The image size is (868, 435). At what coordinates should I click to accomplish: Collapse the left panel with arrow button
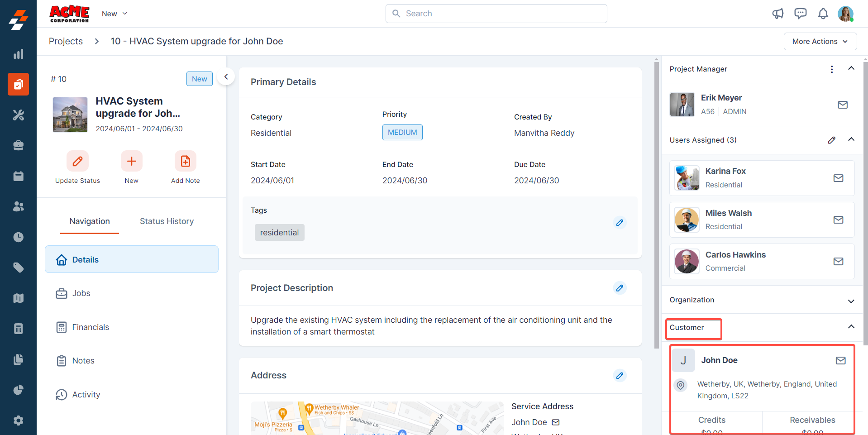[226, 77]
